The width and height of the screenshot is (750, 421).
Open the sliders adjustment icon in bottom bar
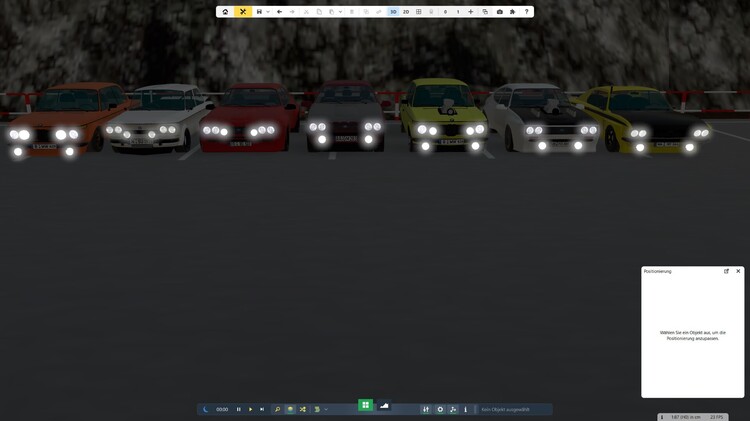tap(426, 410)
